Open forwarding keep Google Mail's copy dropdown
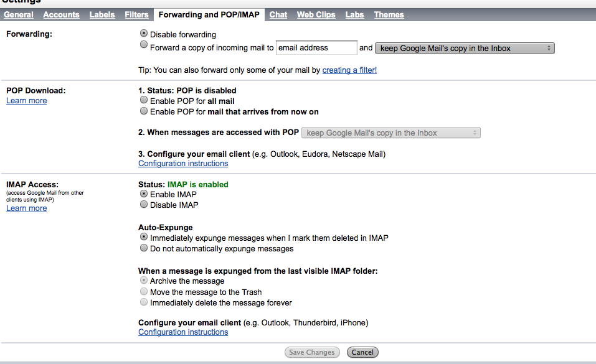Image resolution: width=596 pixels, height=364 pixels. (x=465, y=49)
